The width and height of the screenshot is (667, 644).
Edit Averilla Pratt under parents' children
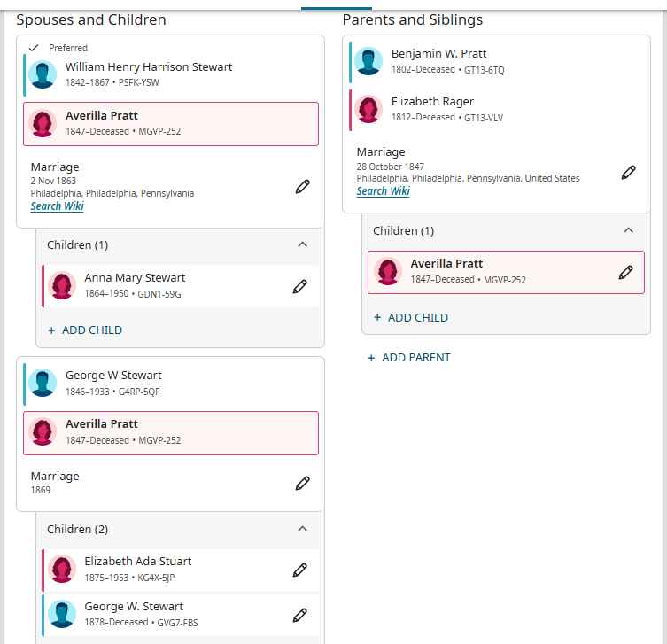pyautogui.click(x=625, y=272)
